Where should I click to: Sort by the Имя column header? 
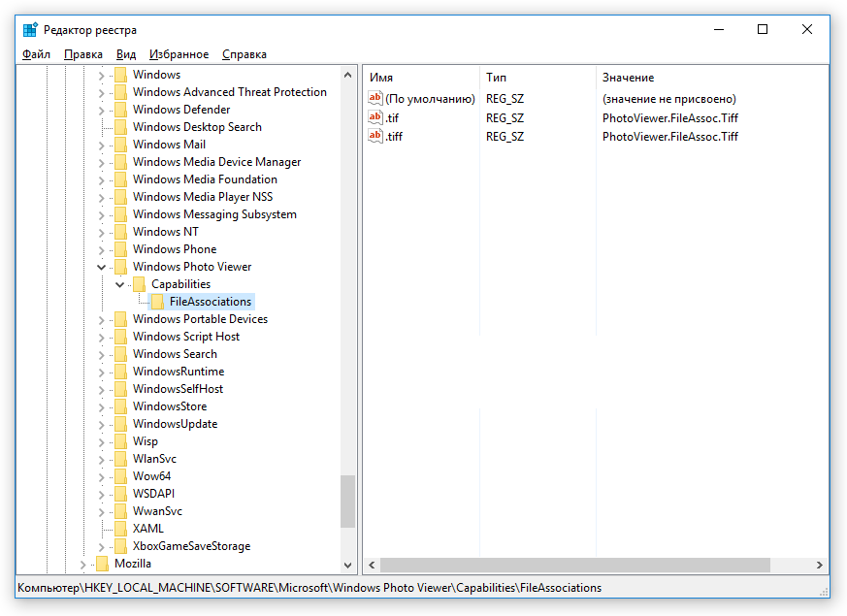(x=381, y=77)
